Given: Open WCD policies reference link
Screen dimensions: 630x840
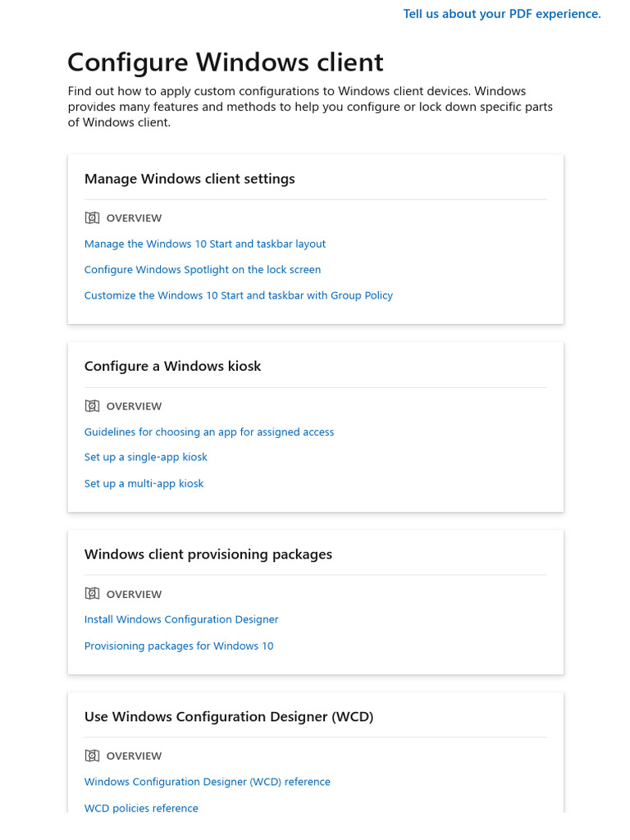Looking at the screenshot, I should coord(141,808).
